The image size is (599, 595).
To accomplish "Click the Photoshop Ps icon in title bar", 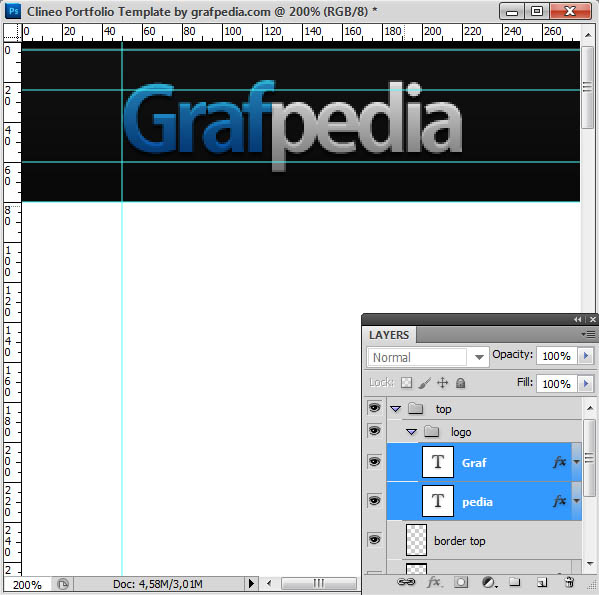I will tap(13, 11).
